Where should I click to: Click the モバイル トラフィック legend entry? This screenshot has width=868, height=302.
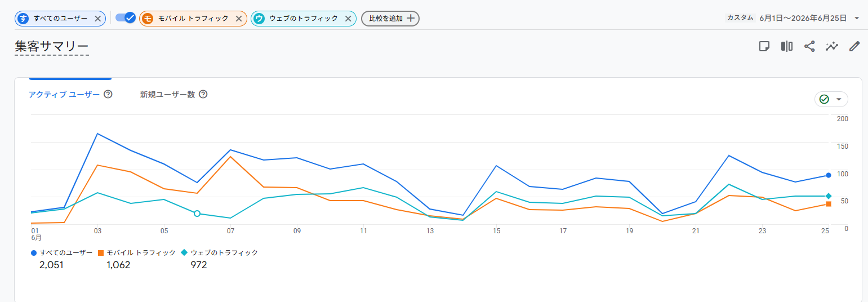[x=137, y=253]
